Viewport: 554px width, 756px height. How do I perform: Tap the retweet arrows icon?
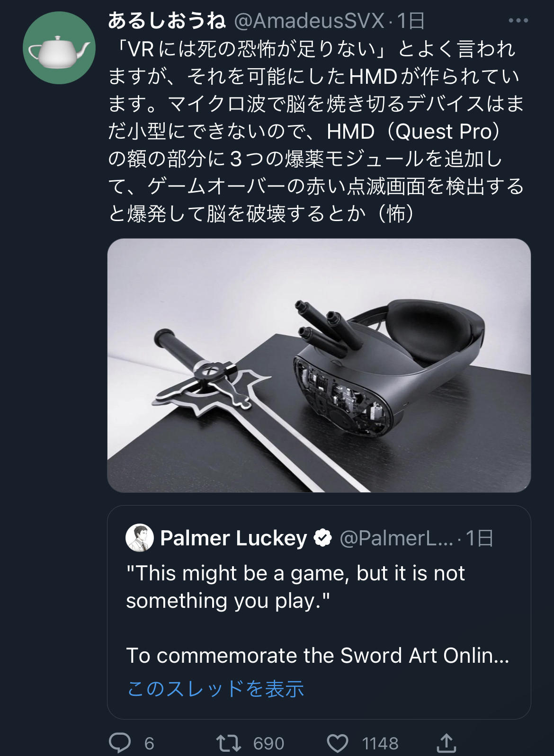coord(229,743)
